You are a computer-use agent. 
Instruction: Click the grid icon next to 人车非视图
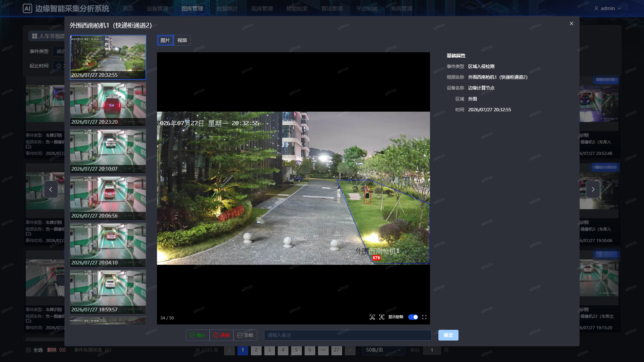pyautogui.click(x=35, y=36)
